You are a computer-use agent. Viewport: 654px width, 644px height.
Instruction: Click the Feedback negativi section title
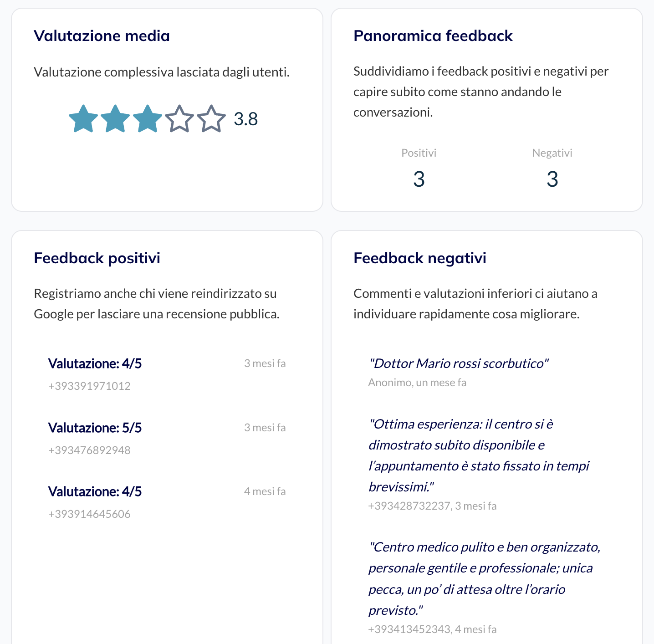[419, 258]
